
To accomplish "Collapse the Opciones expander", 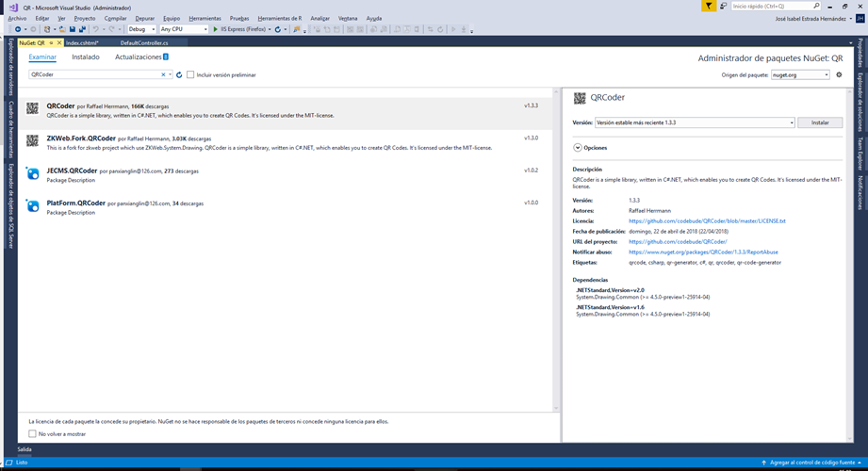I will [578, 148].
